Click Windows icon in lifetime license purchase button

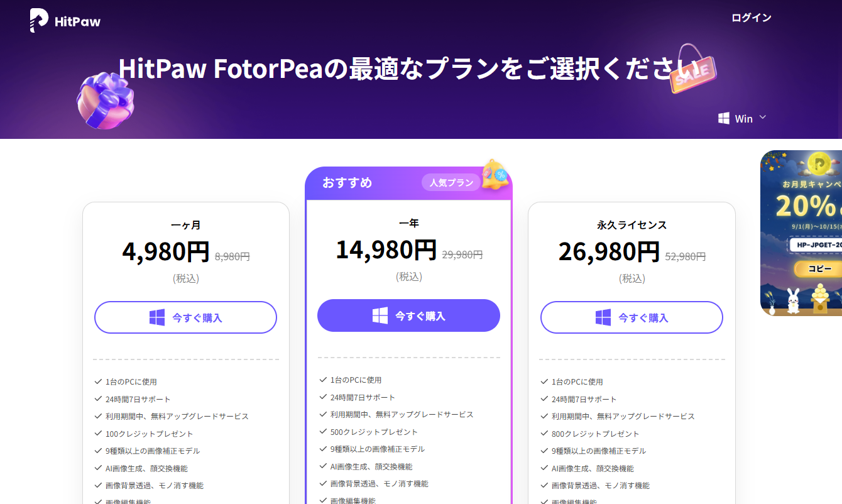(603, 317)
